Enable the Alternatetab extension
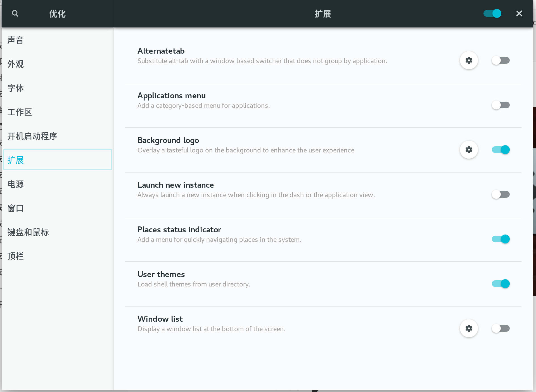This screenshot has width=536, height=392. point(501,60)
